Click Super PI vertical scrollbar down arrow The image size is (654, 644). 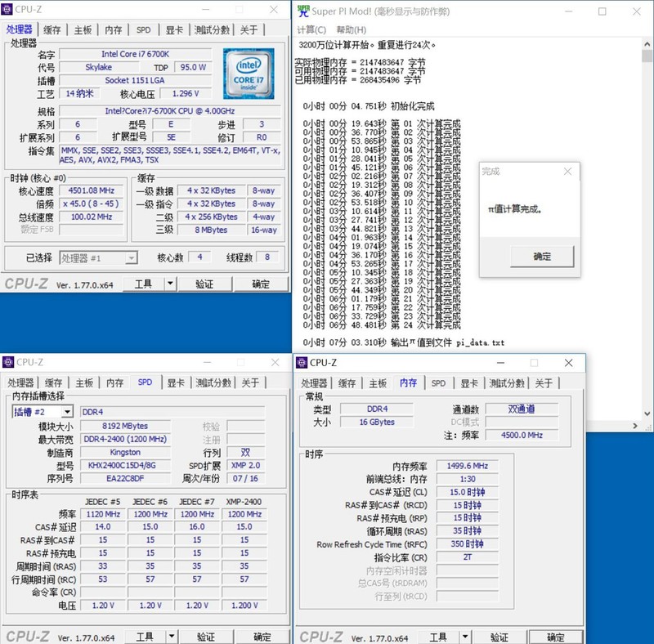click(x=647, y=414)
